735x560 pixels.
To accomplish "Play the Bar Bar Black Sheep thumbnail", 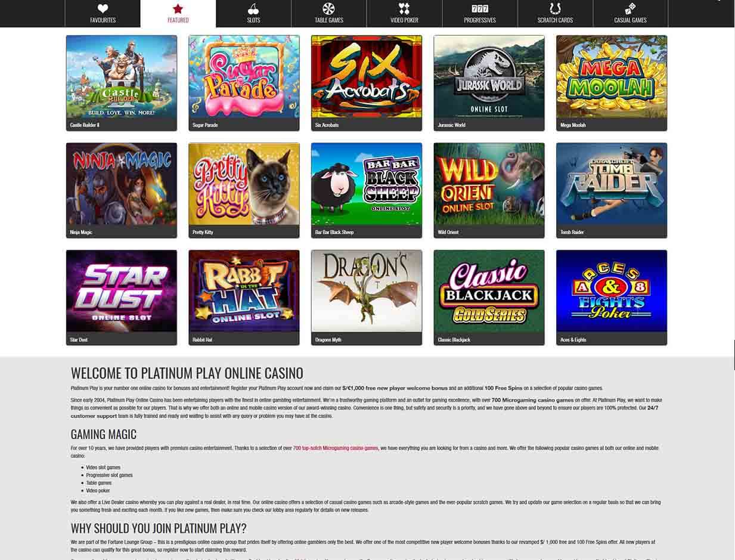I will 367,184.
